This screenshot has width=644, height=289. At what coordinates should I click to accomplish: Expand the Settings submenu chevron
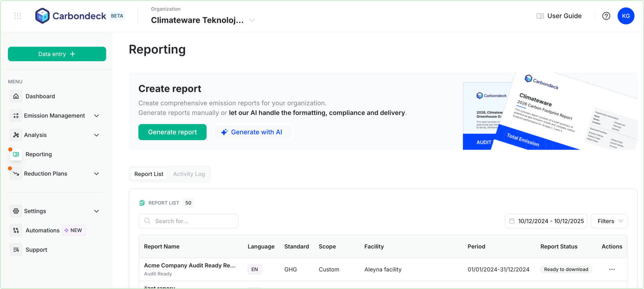tap(97, 211)
